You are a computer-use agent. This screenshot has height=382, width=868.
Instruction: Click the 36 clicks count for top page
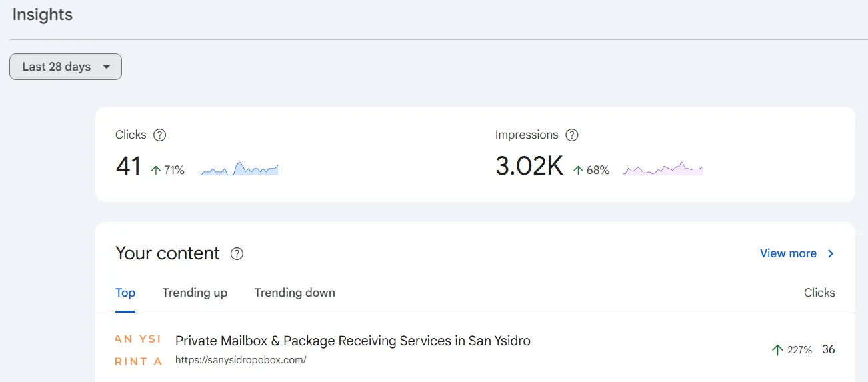[x=829, y=349]
